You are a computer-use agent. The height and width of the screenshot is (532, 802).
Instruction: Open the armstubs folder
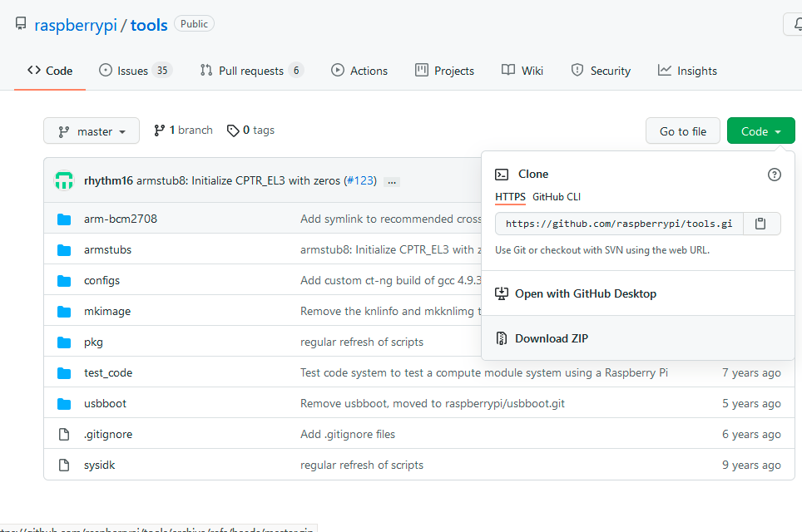click(107, 249)
